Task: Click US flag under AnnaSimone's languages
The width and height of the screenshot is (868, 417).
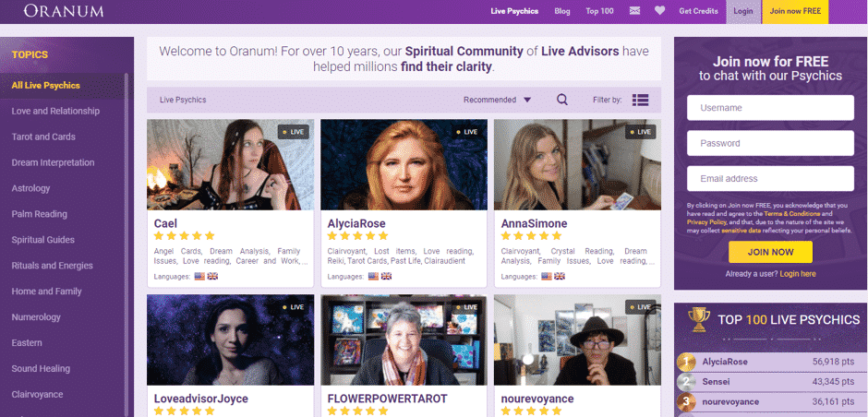Action: pyautogui.click(x=547, y=276)
